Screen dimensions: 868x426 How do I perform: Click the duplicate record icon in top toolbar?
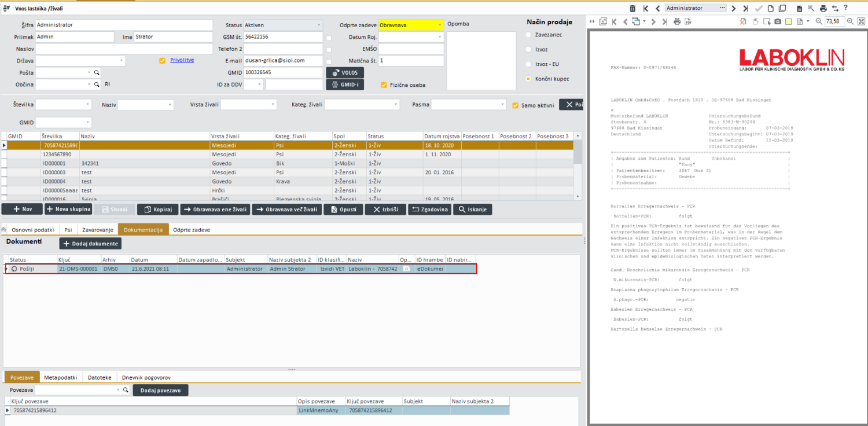click(x=782, y=8)
